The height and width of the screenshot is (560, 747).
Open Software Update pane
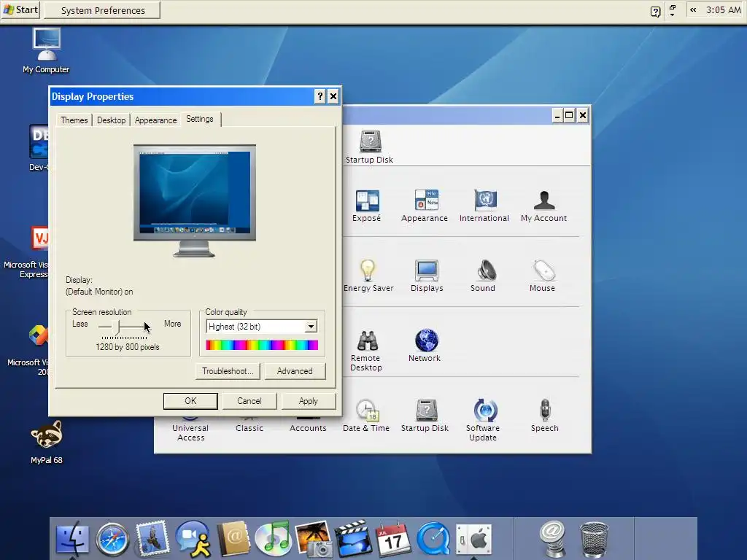484,420
